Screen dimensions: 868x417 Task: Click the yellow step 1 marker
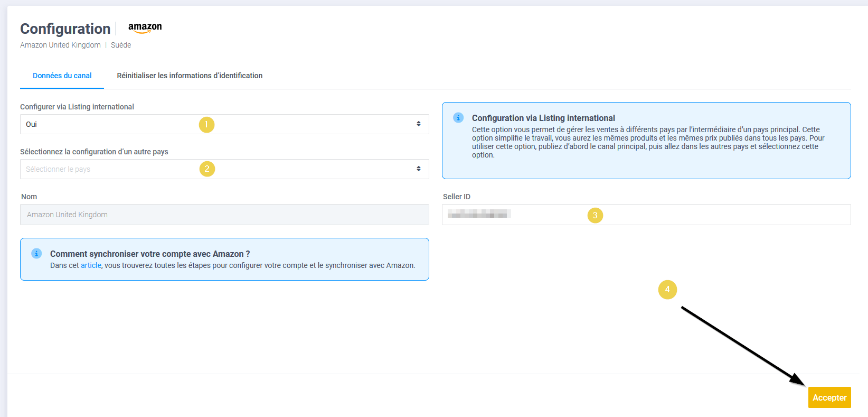[x=206, y=125]
